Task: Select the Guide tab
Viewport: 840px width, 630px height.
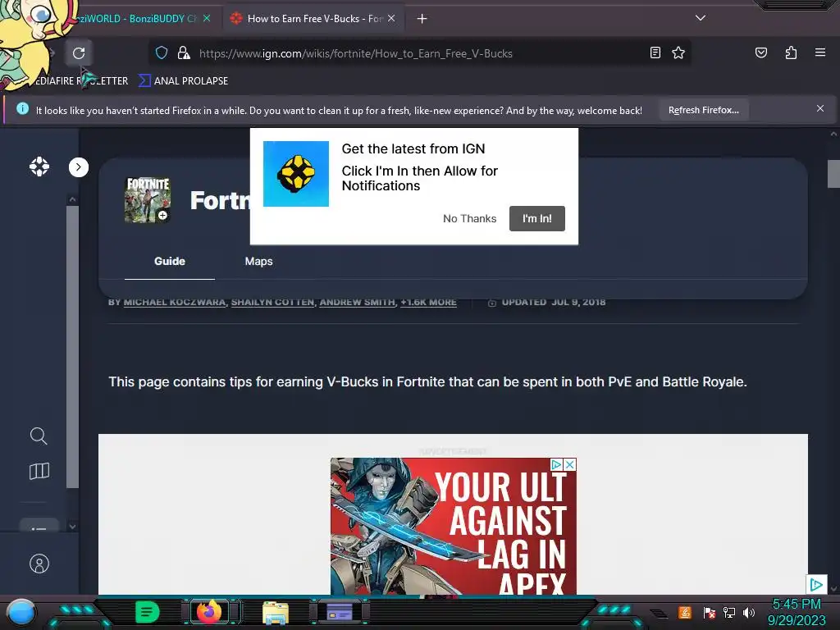Action: click(x=170, y=262)
